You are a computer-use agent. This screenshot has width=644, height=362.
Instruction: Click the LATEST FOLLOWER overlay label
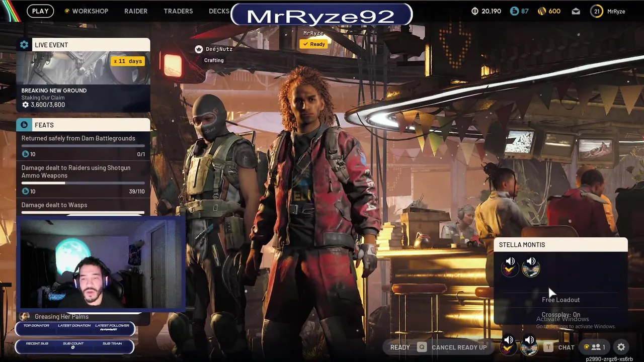[112, 326]
